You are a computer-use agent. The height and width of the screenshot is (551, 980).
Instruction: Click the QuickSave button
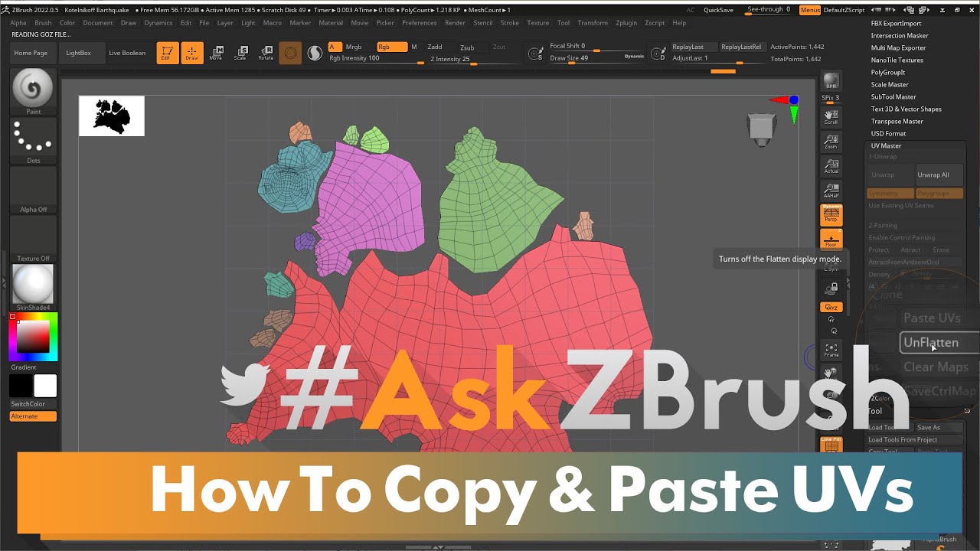718,10
